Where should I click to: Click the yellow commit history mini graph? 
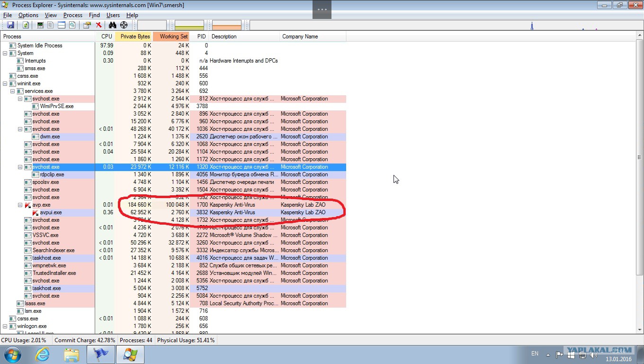coord(189,25)
